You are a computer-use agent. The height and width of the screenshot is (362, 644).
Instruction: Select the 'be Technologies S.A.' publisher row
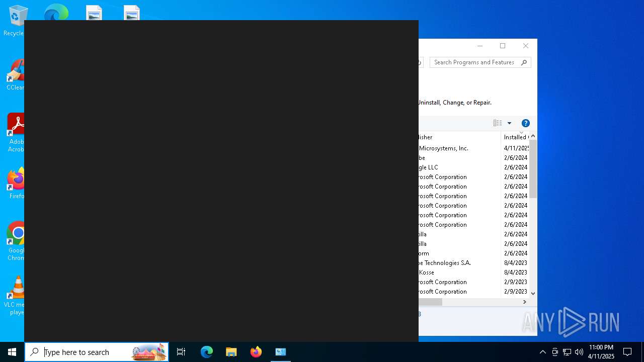(473, 263)
